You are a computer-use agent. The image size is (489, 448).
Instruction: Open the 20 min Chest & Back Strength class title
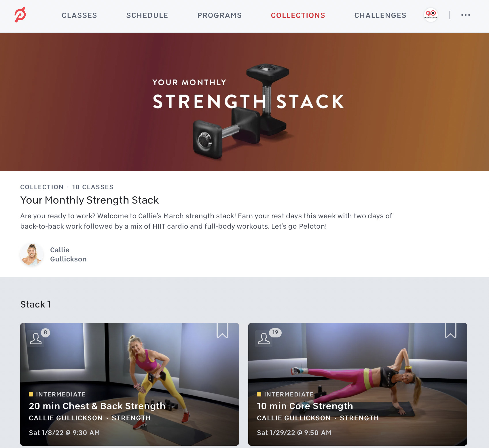[97, 406]
